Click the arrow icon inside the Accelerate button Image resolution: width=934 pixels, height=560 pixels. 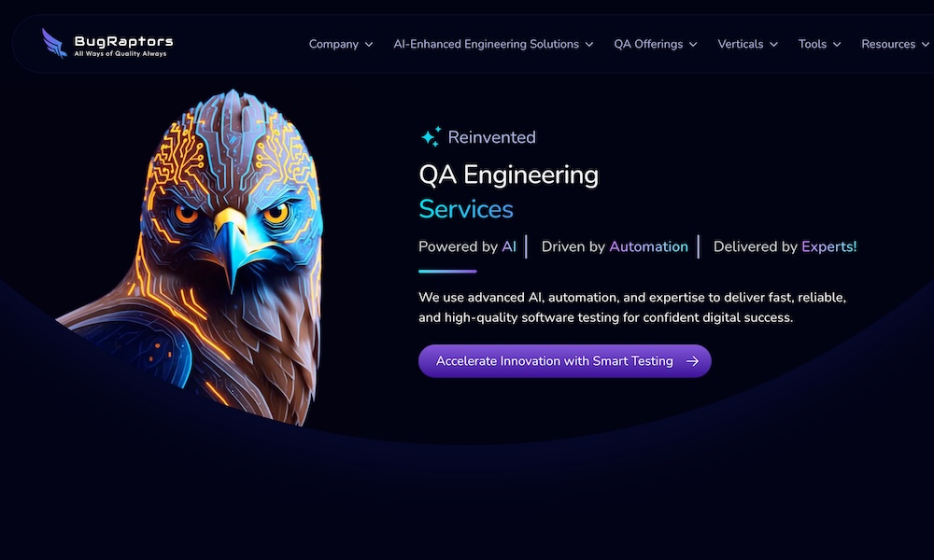click(692, 361)
